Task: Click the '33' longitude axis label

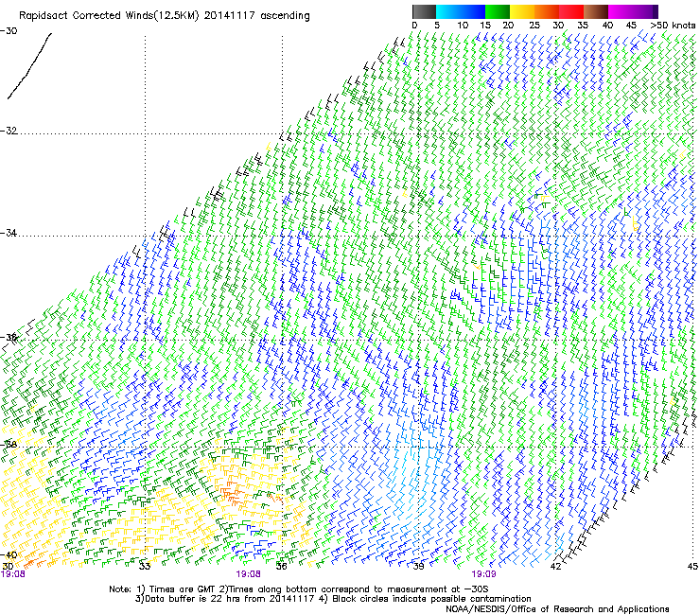Action: coord(145,567)
